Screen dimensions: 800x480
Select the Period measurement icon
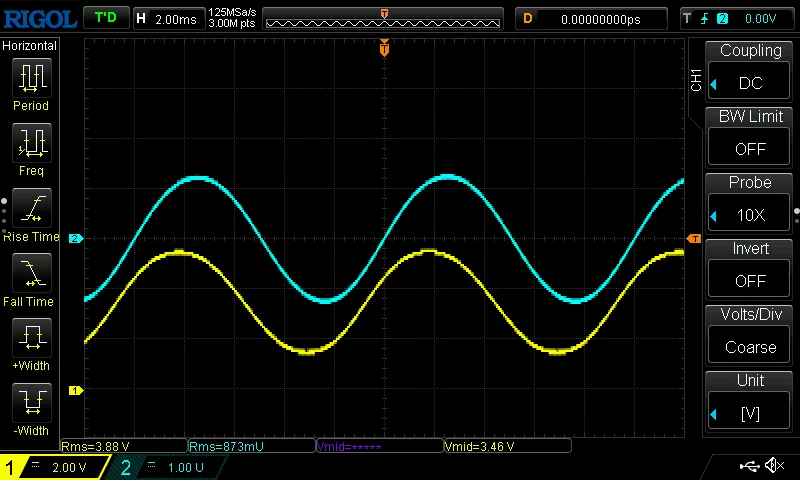pyautogui.click(x=31, y=78)
